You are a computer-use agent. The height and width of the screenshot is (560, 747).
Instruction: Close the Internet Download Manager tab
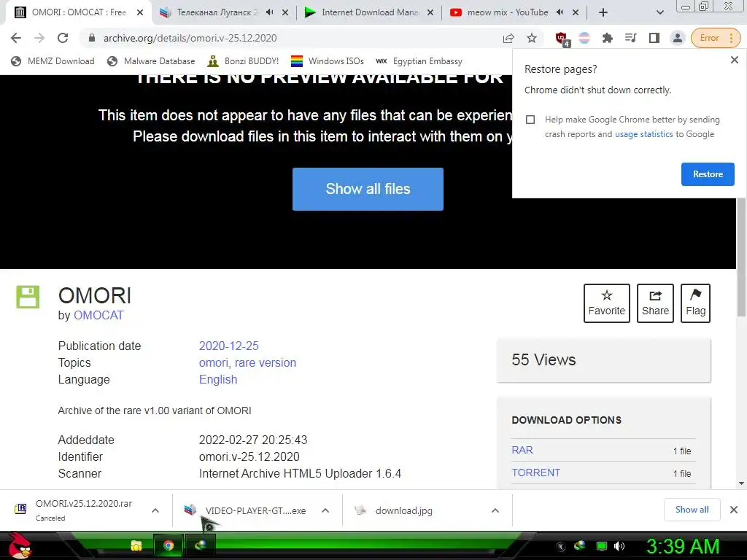[430, 12]
